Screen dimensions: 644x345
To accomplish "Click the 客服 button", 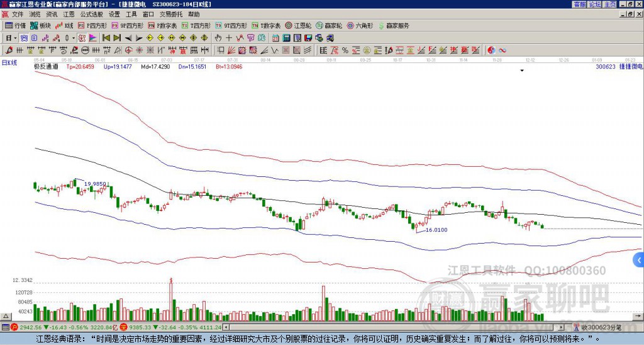I will (x=579, y=4).
